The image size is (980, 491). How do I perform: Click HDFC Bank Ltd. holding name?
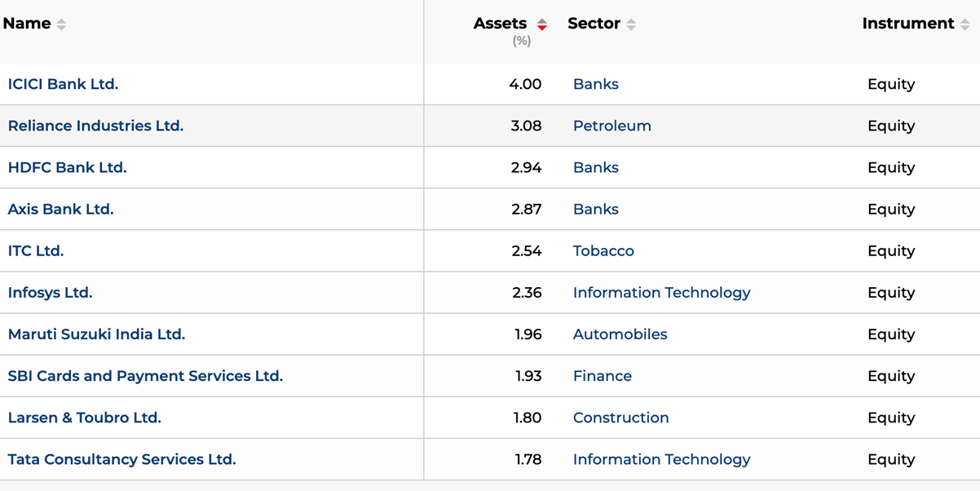click(67, 167)
